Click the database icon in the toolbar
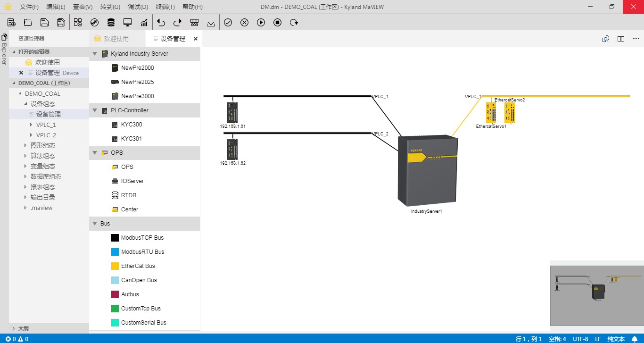The width and height of the screenshot is (644, 343). coord(111,22)
